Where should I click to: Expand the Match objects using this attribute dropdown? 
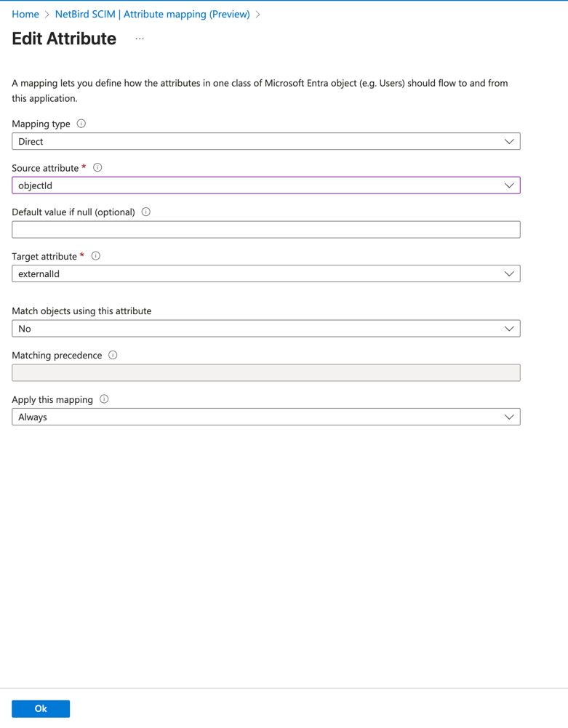point(509,328)
